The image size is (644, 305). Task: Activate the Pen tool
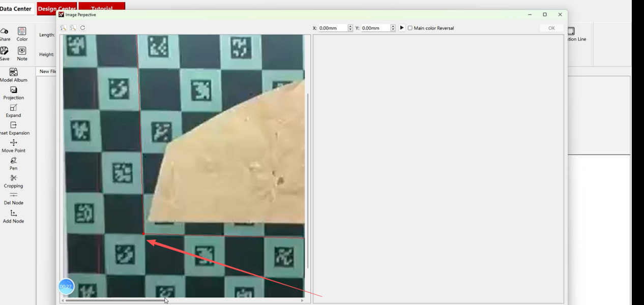[x=14, y=163]
